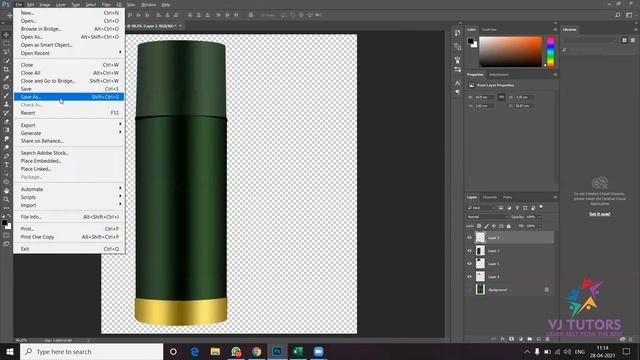Open Excel from the taskbar
The width and height of the screenshot is (640, 360).
tap(298, 351)
